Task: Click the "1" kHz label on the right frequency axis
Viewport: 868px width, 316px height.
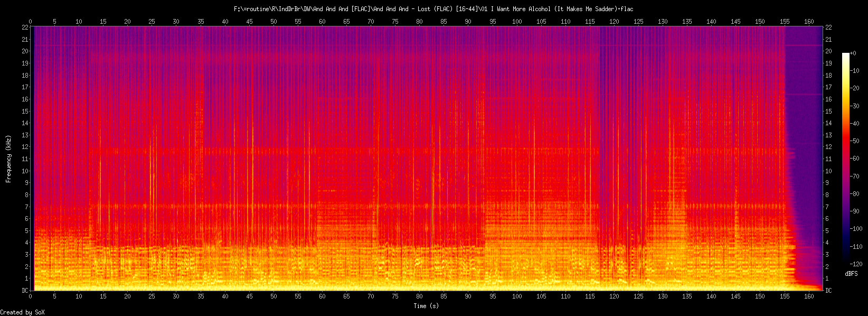Action: pyautogui.click(x=827, y=278)
